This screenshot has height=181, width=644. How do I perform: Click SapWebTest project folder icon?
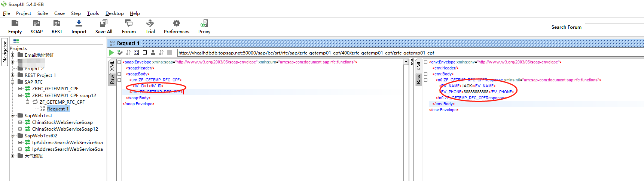[20, 115]
